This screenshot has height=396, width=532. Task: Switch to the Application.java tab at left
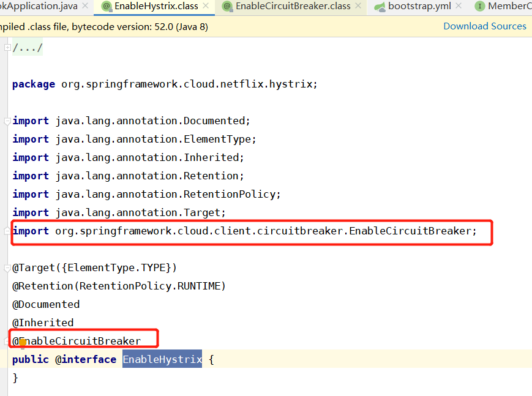pos(39,6)
